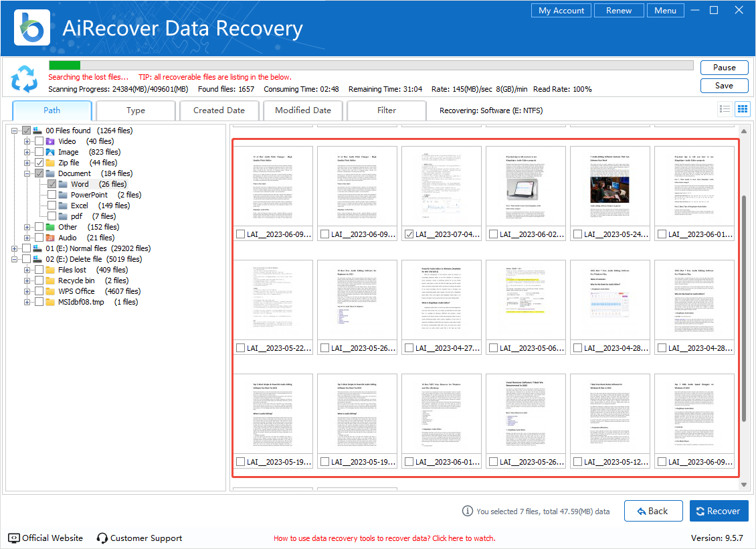Switch to thumbnail grid view icon
The image size is (756, 549).
coord(742,109)
